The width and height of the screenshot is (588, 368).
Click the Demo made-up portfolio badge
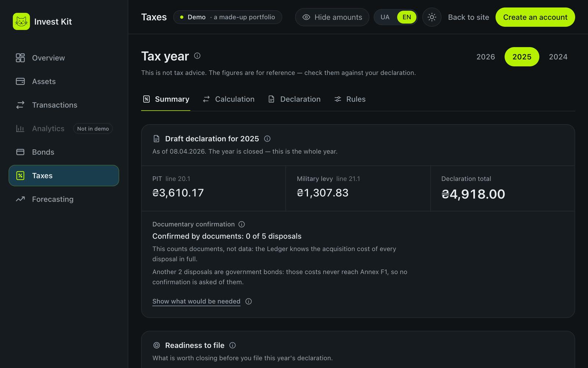coord(227,17)
